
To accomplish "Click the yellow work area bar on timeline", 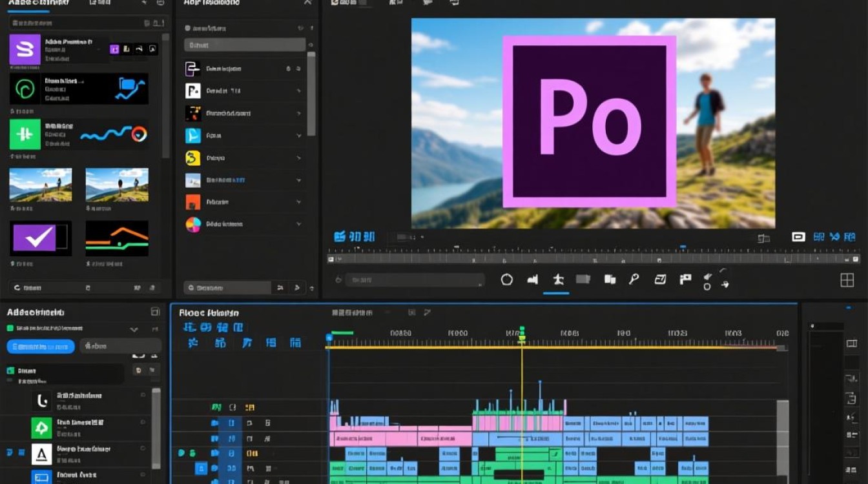I will (553, 347).
